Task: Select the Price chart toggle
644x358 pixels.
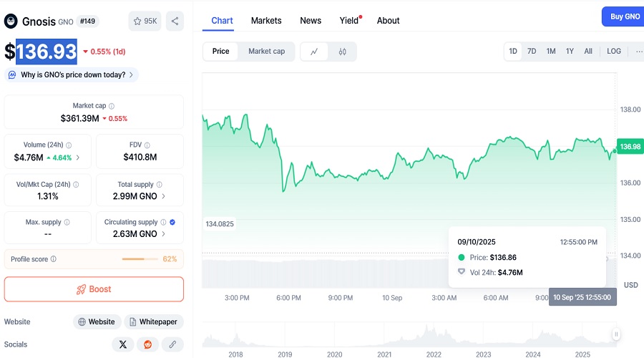Action: coord(220,52)
